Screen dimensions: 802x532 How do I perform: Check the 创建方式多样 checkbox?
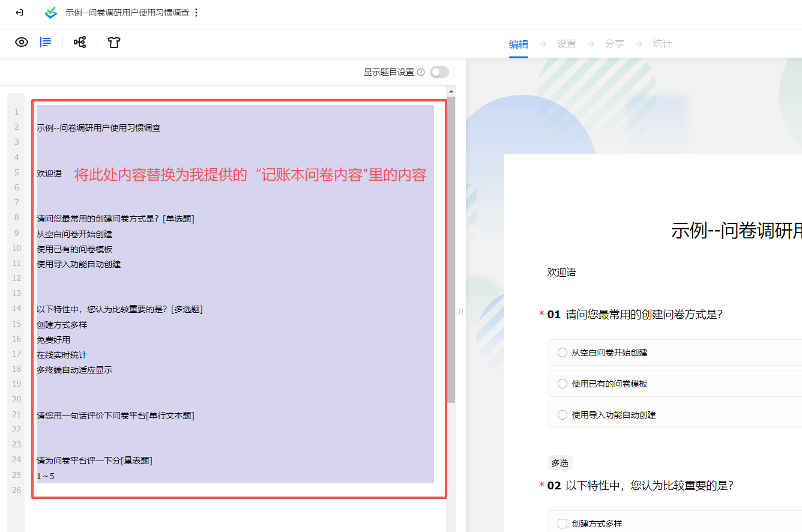click(562, 524)
